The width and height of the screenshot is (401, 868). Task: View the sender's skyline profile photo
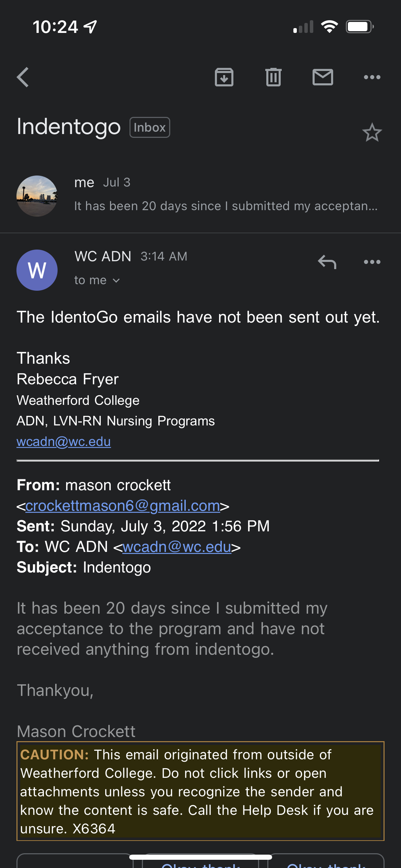tap(37, 196)
